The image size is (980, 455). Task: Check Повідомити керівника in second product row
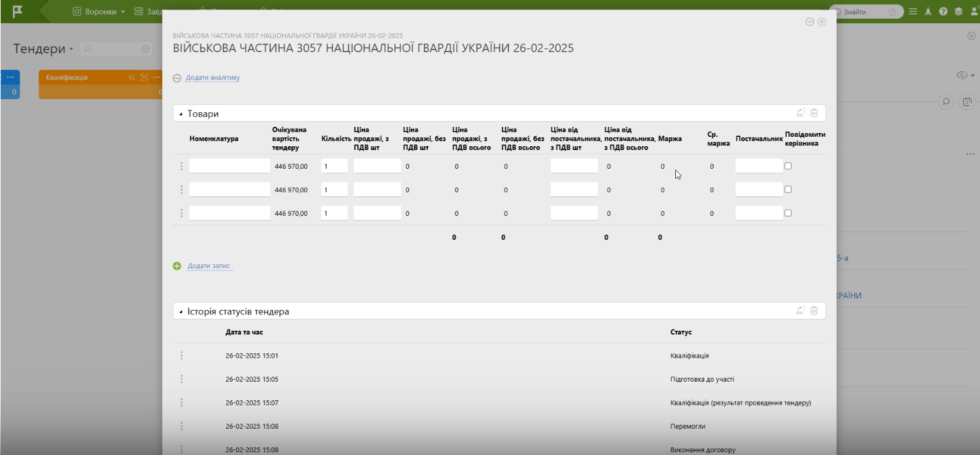pyautogui.click(x=788, y=190)
